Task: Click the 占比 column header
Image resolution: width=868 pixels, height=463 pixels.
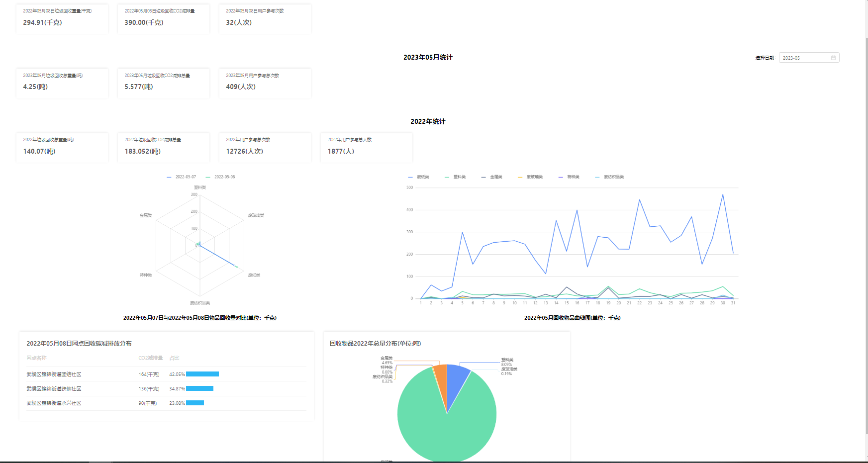Action: pos(174,358)
